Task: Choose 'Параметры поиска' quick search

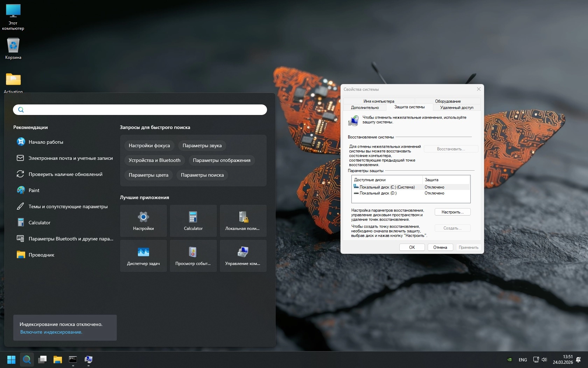Action: 202,175
